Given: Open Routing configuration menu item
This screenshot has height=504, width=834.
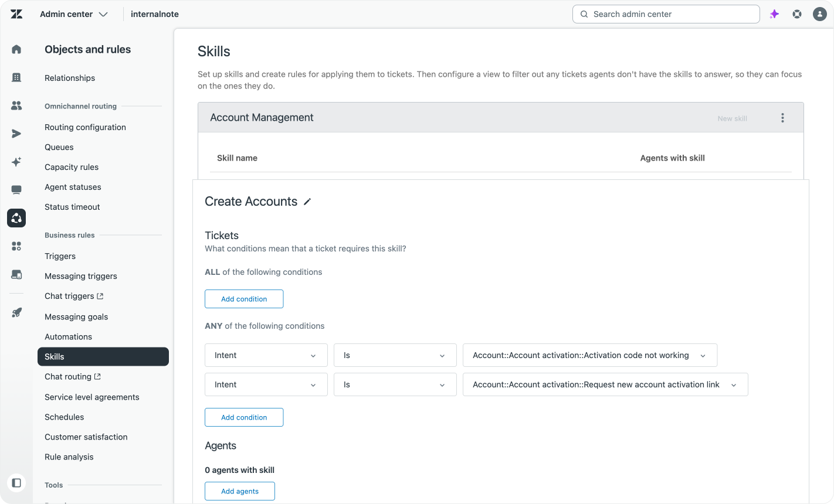Looking at the screenshot, I should tap(85, 127).
